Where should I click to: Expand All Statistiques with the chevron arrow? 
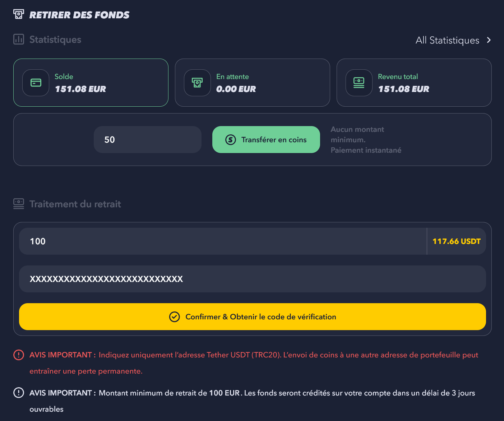coord(489,40)
